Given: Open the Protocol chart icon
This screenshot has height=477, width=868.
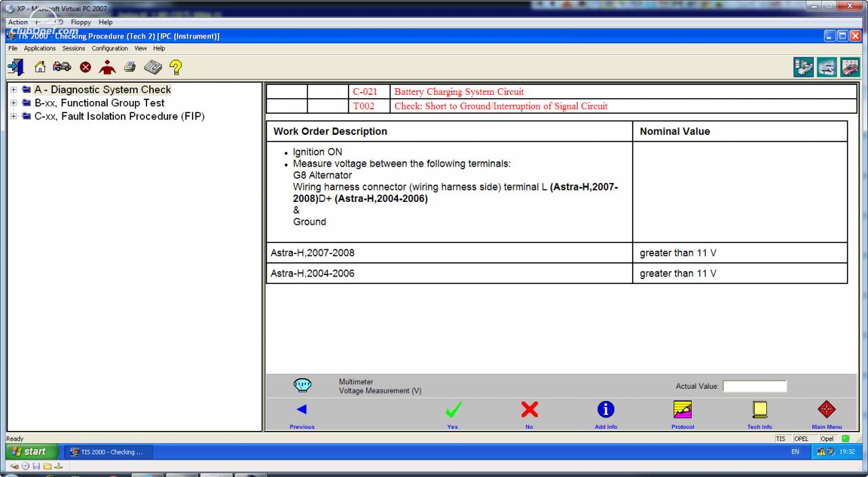Looking at the screenshot, I should 683,409.
